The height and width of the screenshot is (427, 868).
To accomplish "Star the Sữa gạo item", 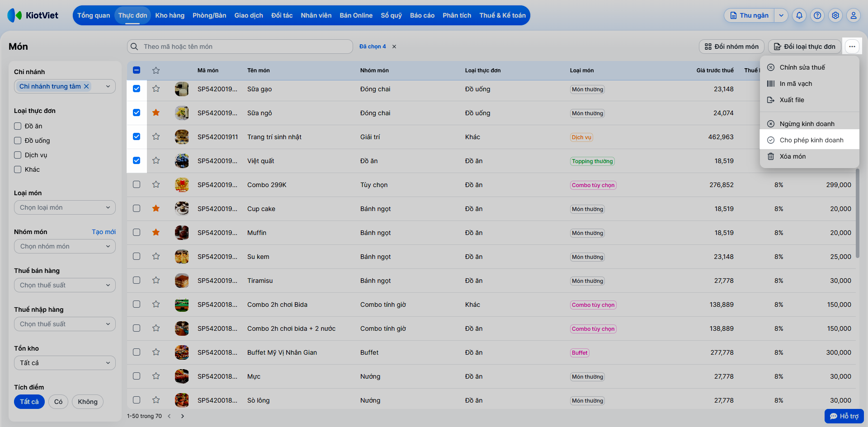I will pos(156,89).
